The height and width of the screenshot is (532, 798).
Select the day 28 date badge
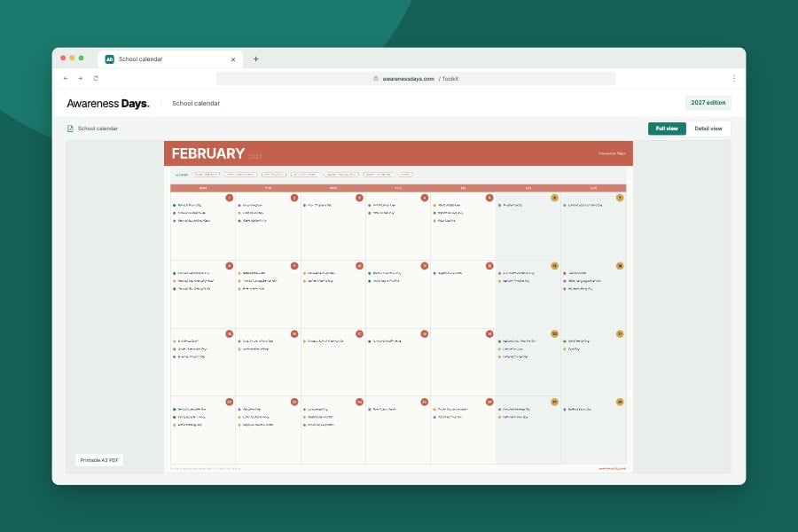(620, 403)
